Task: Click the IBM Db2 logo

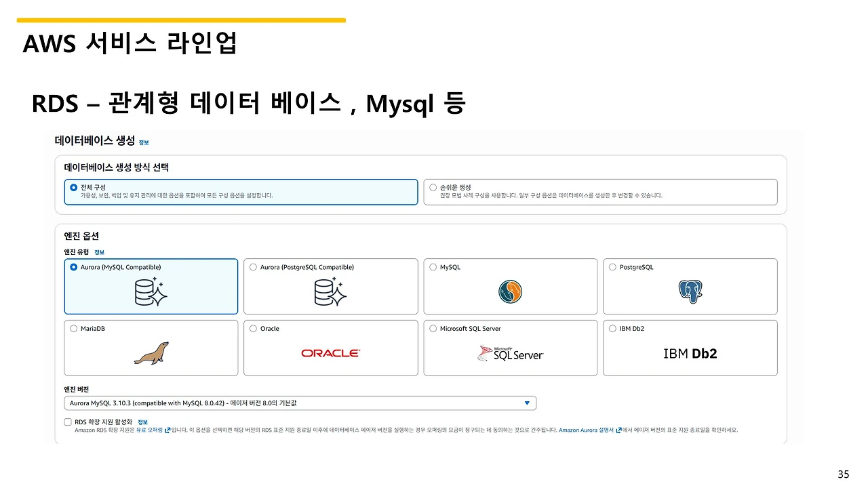Action: pyautogui.click(x=690, y=353)
